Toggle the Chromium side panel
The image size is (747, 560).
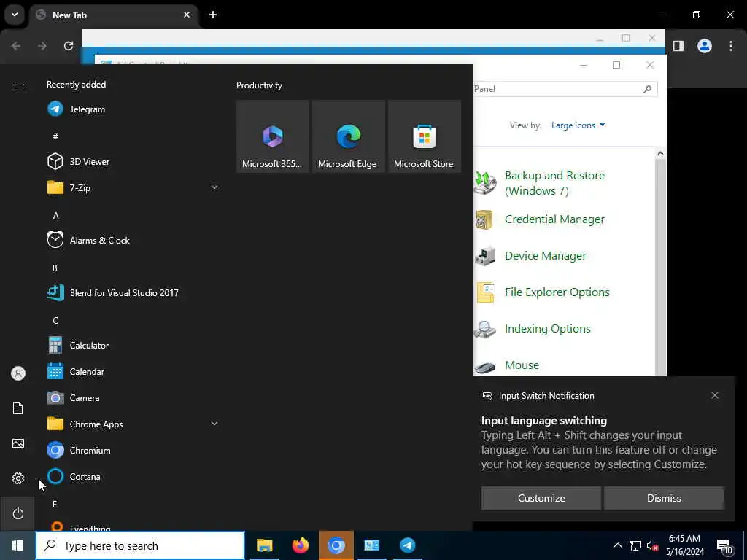678,46
